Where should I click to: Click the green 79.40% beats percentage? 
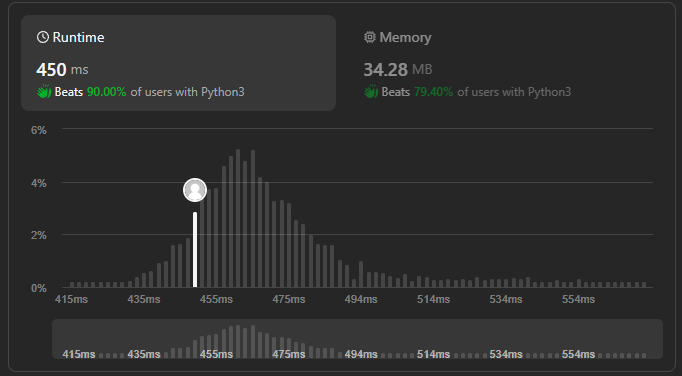(433, 92)
